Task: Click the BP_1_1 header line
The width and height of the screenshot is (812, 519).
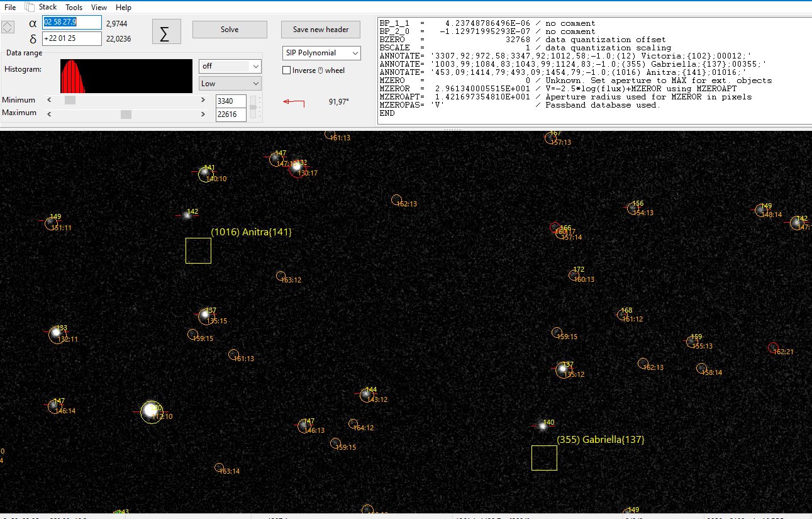Action: 487,23
